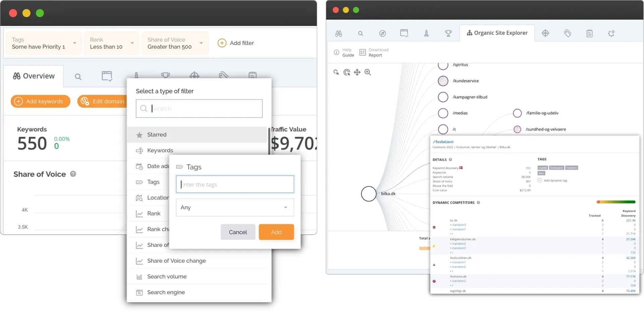Viewport: 644px width, 313px height.
Task: Click the gradient bar in the Dynamic Competitors panel
Action: (615, 202)
